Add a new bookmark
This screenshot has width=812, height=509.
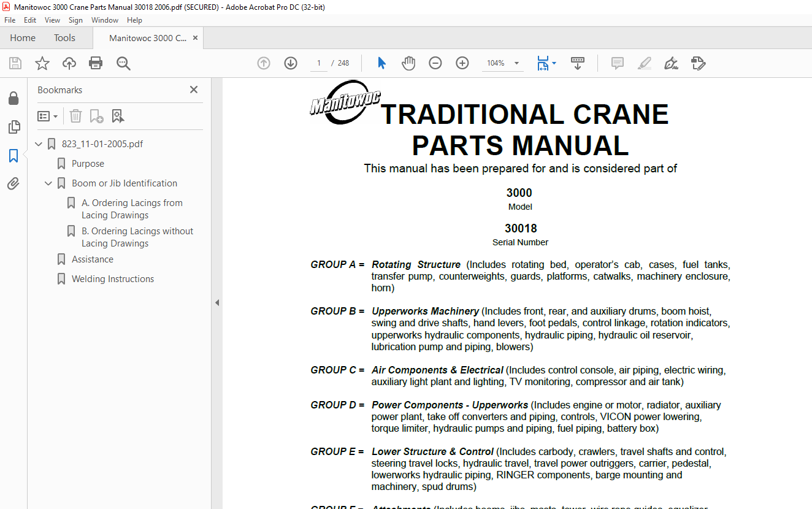coord(96,116)
